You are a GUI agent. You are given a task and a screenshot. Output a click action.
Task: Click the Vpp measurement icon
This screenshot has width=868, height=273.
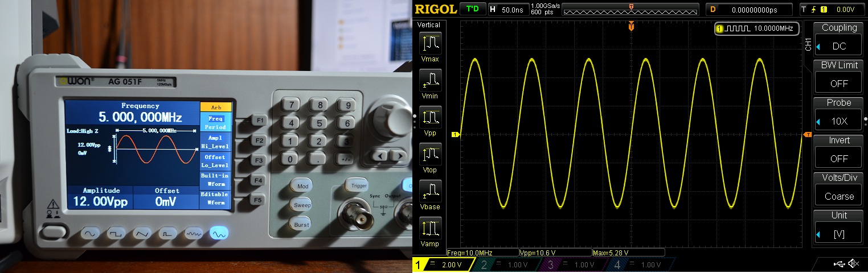coord(431,117)
